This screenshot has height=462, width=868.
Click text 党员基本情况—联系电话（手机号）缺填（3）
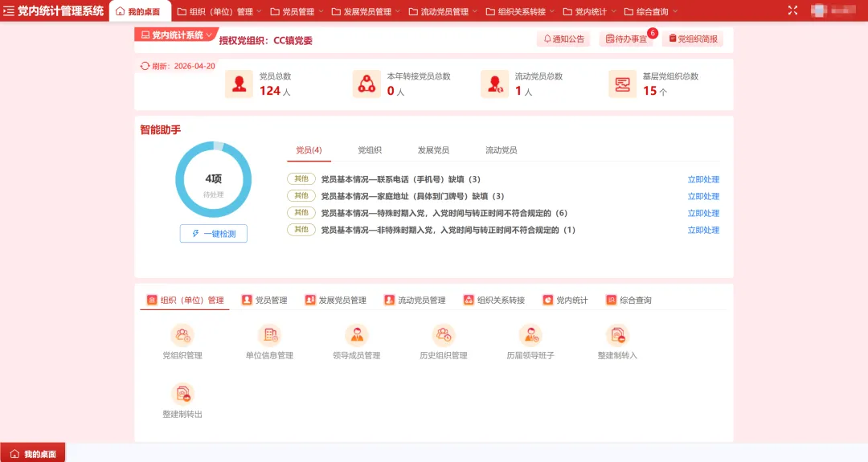click(x=401, y=179)
